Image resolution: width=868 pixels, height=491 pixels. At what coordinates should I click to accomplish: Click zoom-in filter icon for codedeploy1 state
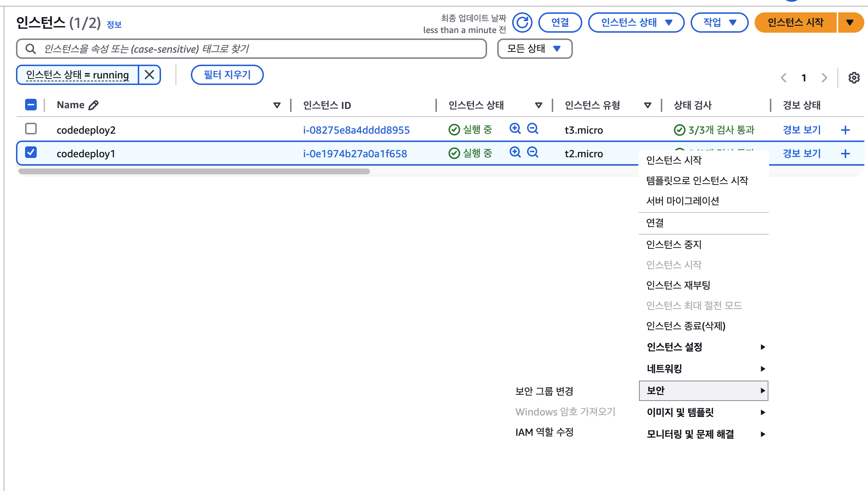coord(515,152)
